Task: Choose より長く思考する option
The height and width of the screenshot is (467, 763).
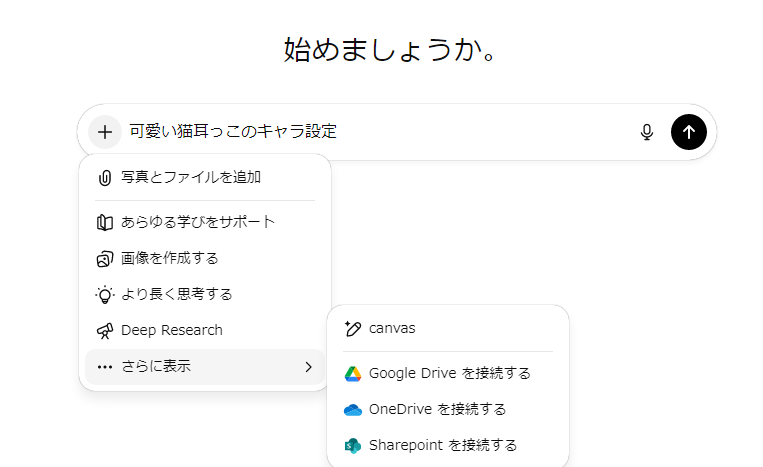Action: coord(205,294)
